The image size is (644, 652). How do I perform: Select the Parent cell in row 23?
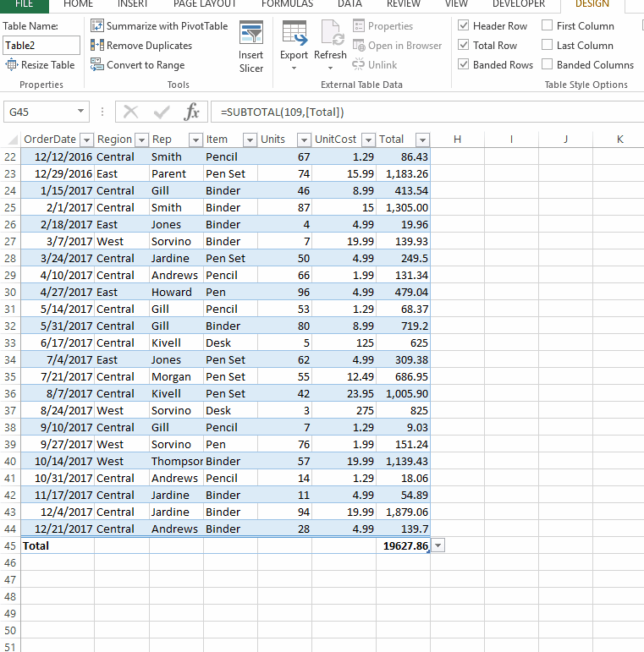tap(176, 173)
